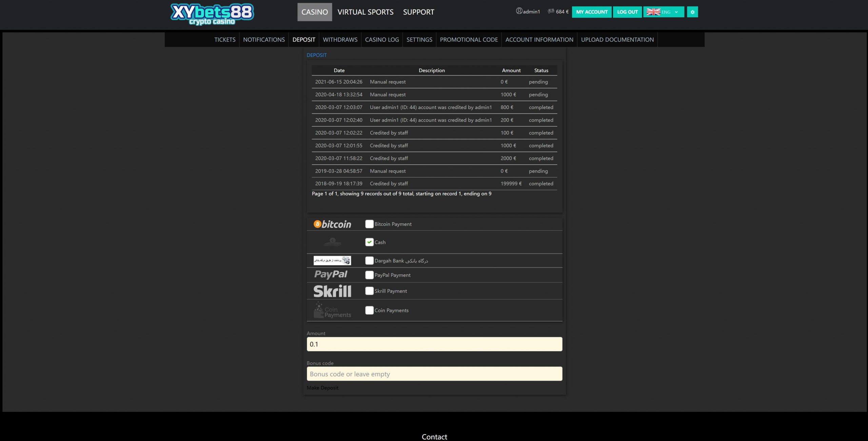The height and width of the screenshot is (441, 868).
Task: Expand the ENG language dropdown
Action: 664,12
